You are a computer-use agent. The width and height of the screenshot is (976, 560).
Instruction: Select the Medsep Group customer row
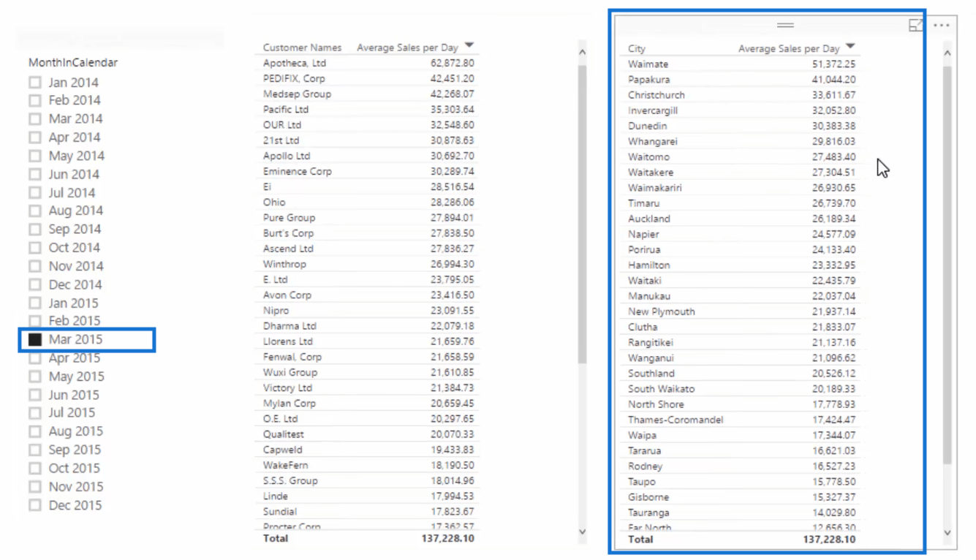click(368, 94)
